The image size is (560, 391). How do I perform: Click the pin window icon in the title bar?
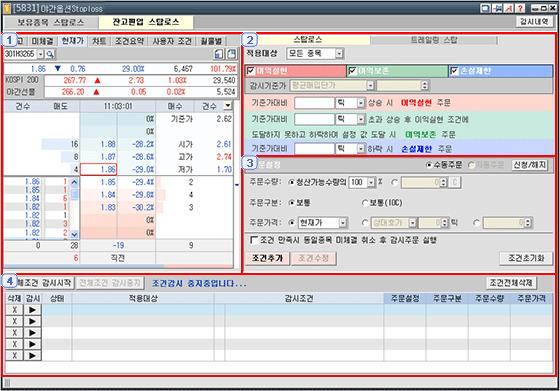[497, 8]
